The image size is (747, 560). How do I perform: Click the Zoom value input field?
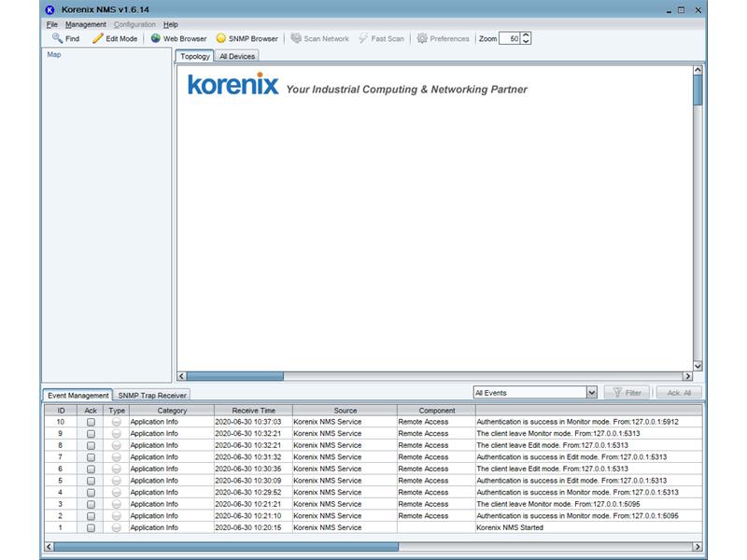pos(510,38)
